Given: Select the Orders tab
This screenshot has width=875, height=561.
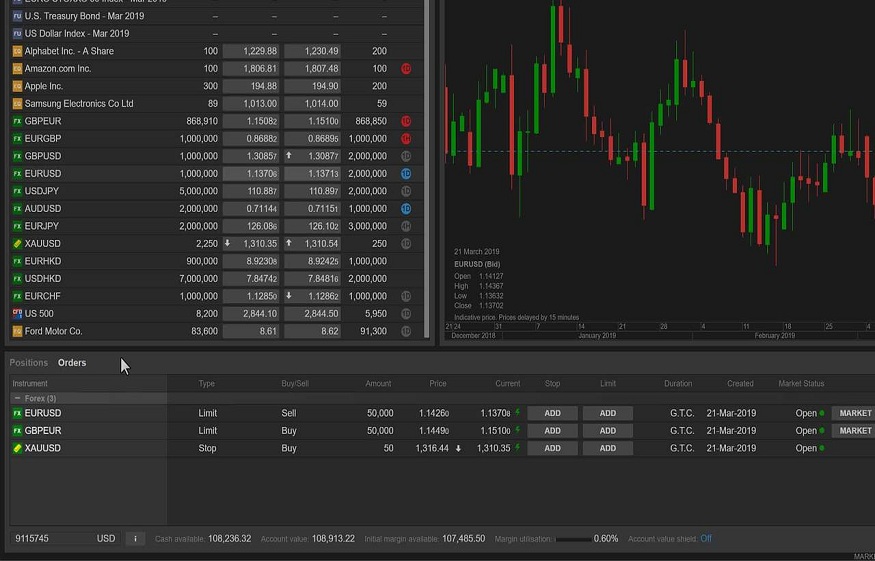Looking at the screenshot, I should point(72,363).
